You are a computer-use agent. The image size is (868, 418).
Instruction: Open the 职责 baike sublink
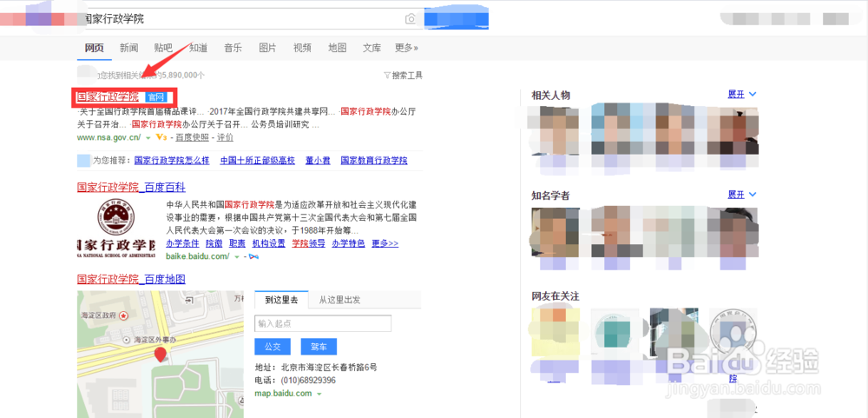[238, 243]
